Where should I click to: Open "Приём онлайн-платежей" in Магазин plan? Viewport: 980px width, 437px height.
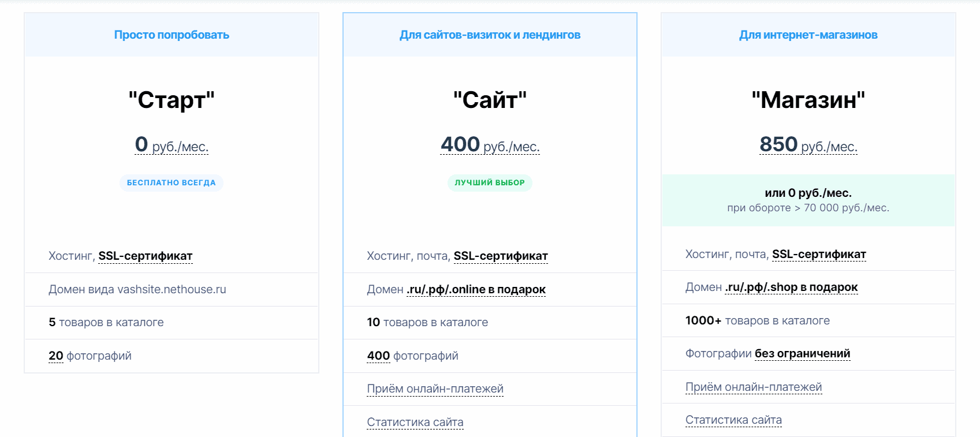(754, 387)
